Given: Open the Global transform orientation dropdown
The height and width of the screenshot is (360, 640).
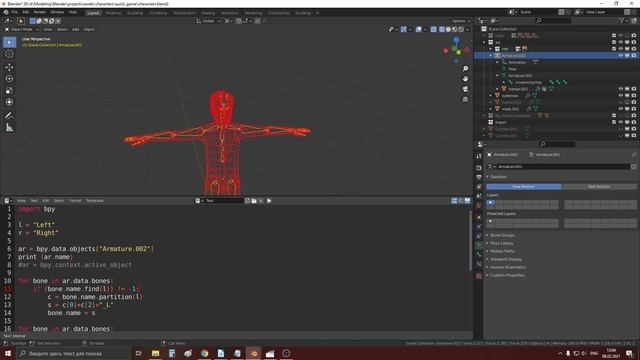Looking at the screenshot, I should [208, 21].
